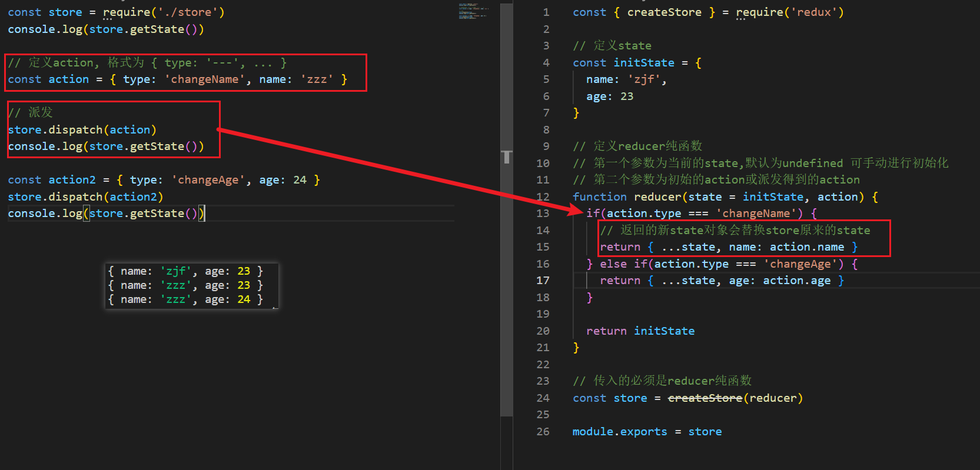Click the comment starting '// 第二个参数为初始的action'
This screenshot has width=980, height=470.
tap(716, 180)
